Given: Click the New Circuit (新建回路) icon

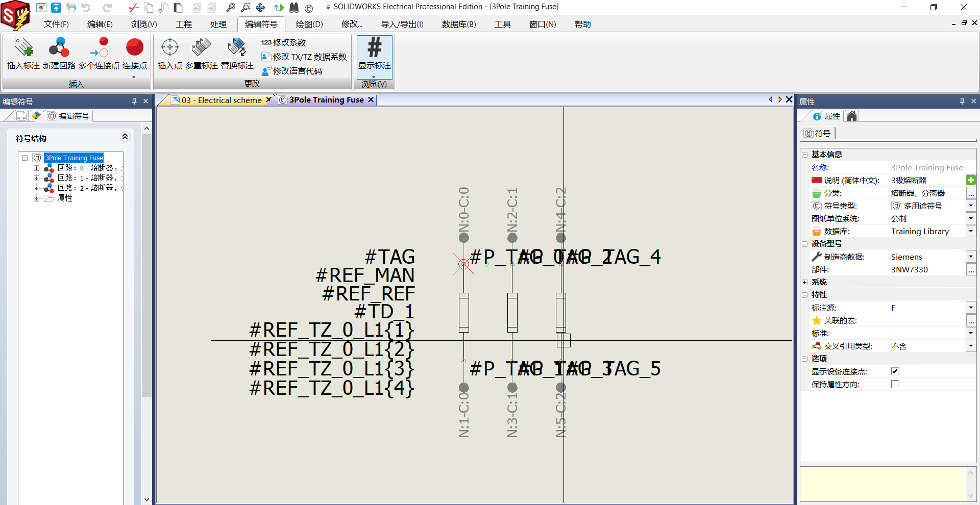Looking at the screenshot, I should [x=59, y=48].
